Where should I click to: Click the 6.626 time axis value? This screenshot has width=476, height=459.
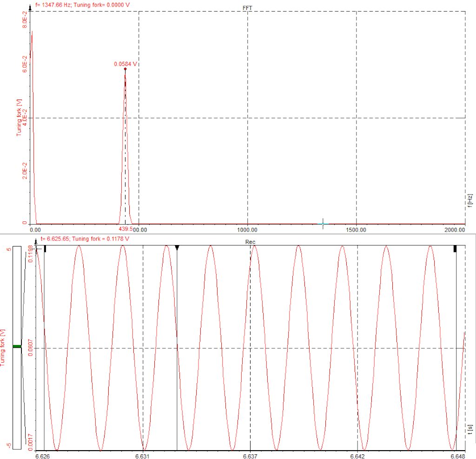[42, 456]
